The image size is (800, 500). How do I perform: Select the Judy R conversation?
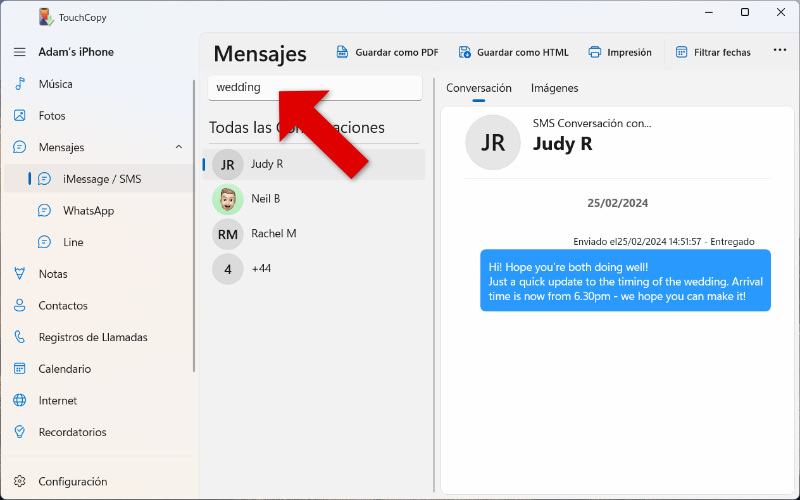[314, 164]
